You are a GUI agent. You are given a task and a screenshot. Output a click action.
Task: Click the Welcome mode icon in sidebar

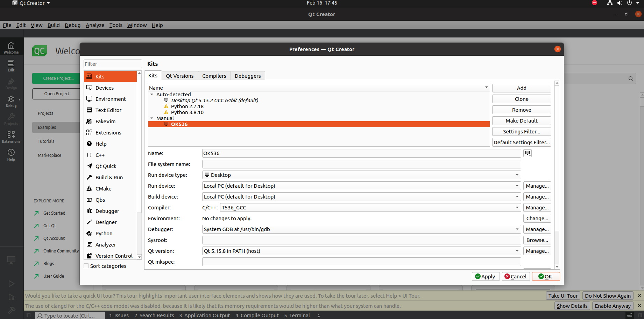point(11,47)
